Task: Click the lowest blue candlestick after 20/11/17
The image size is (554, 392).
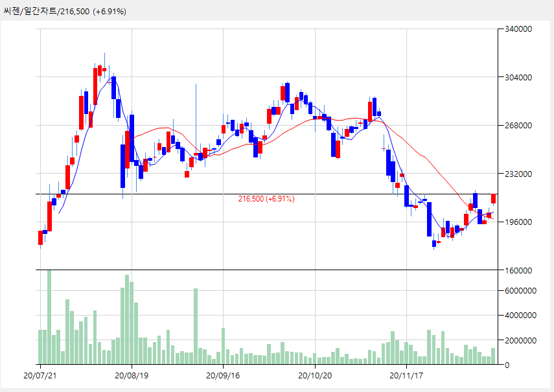Action: (434, 244)
